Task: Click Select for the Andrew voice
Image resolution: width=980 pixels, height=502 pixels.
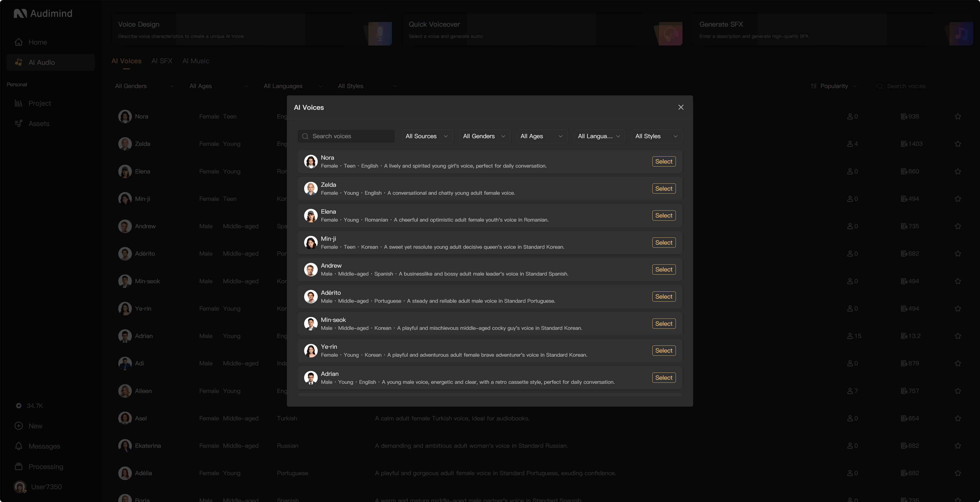Action: coord(664,270)
